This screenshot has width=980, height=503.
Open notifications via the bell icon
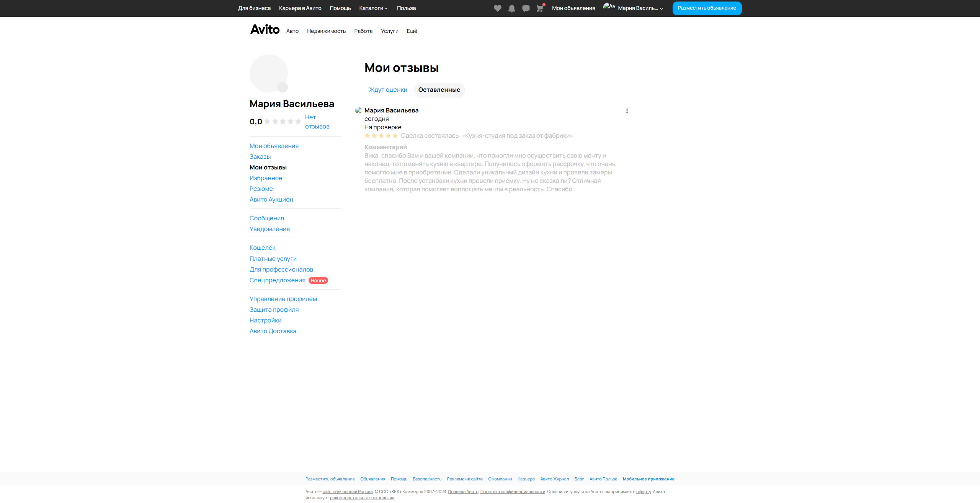[511, 8]
